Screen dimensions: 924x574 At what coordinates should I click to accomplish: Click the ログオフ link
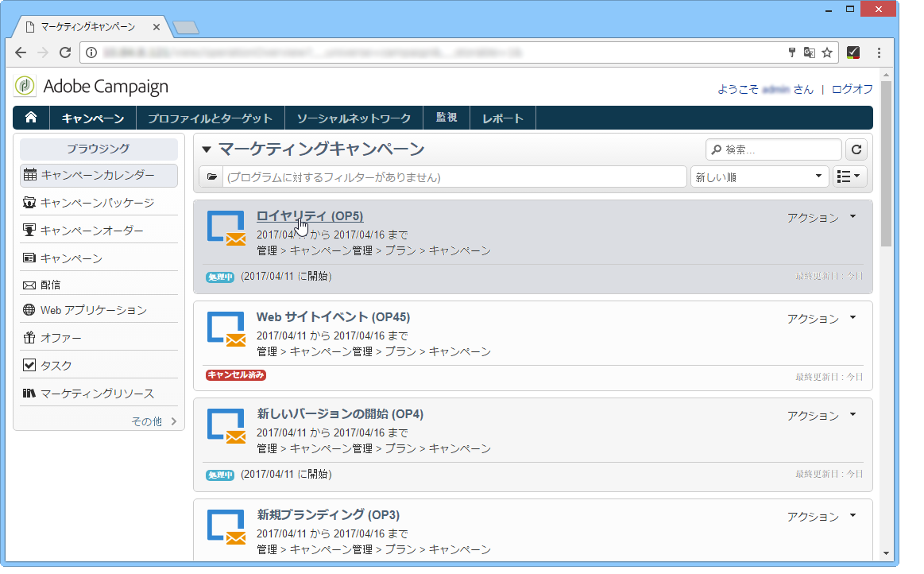click(x=852, y=89)
